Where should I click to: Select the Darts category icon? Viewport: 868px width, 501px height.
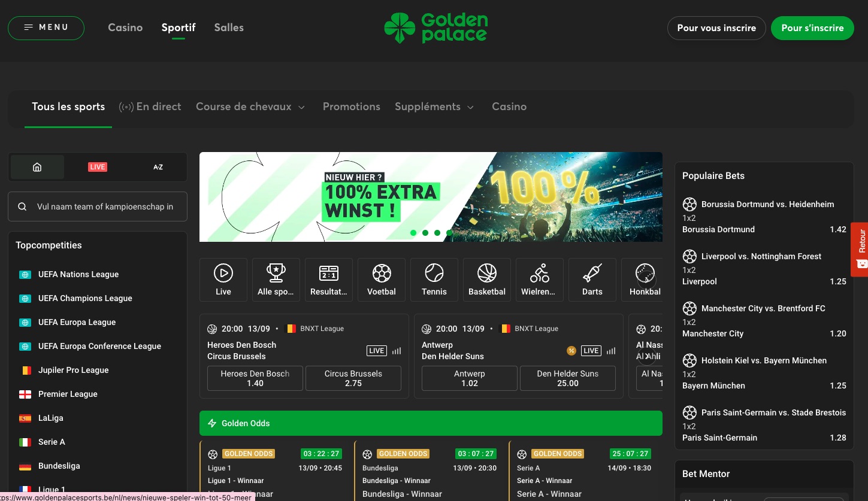[592, 280]
